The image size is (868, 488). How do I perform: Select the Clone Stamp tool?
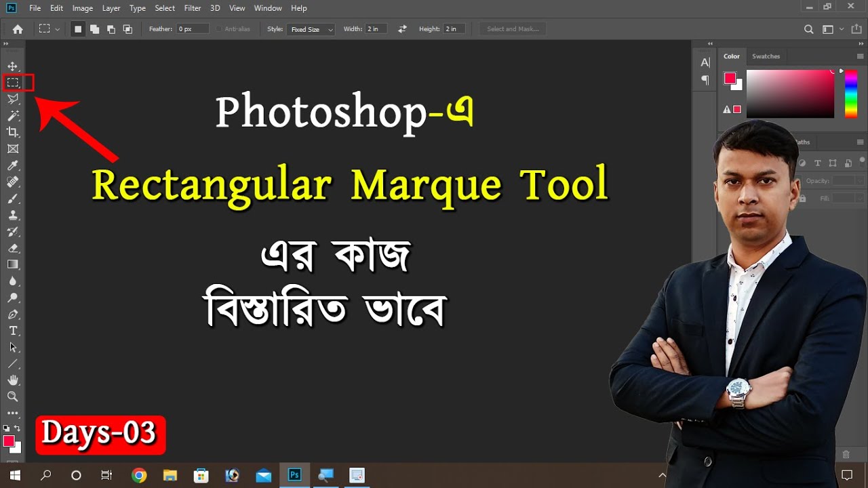[x=13, y=215]
